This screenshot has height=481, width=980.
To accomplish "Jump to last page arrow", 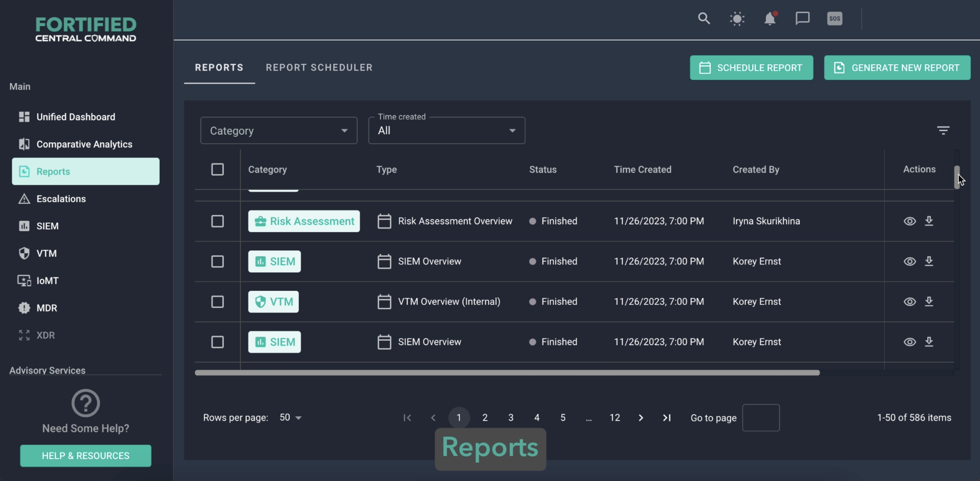I will pos(666,418).
